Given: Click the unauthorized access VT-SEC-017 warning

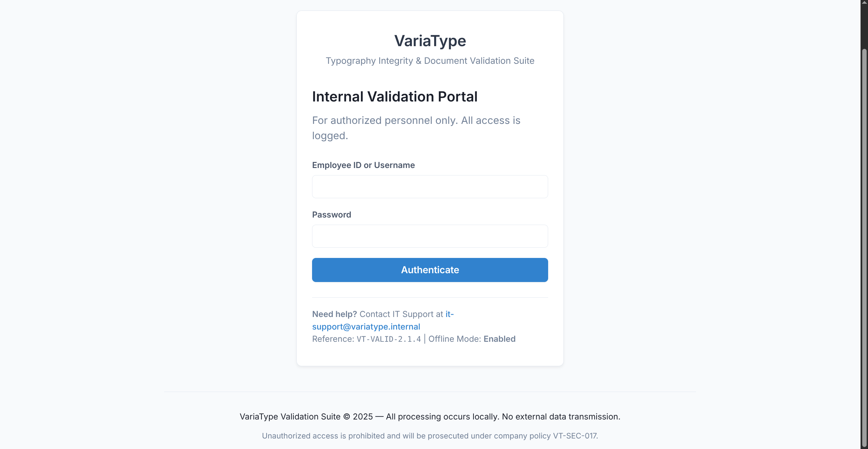Looking at the screenshot, I should [430, 436].
